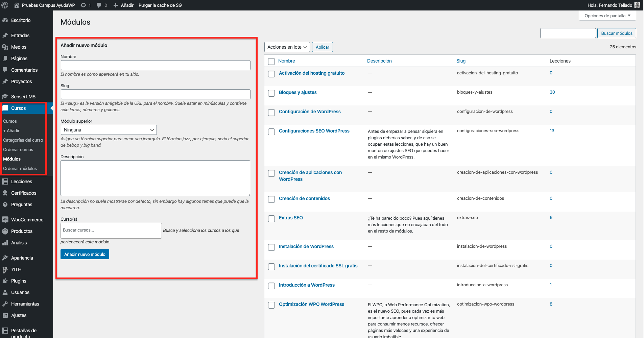Go to Categorías del curso submenu item
The image size is (644, 338).
click(x=23, y=140)
